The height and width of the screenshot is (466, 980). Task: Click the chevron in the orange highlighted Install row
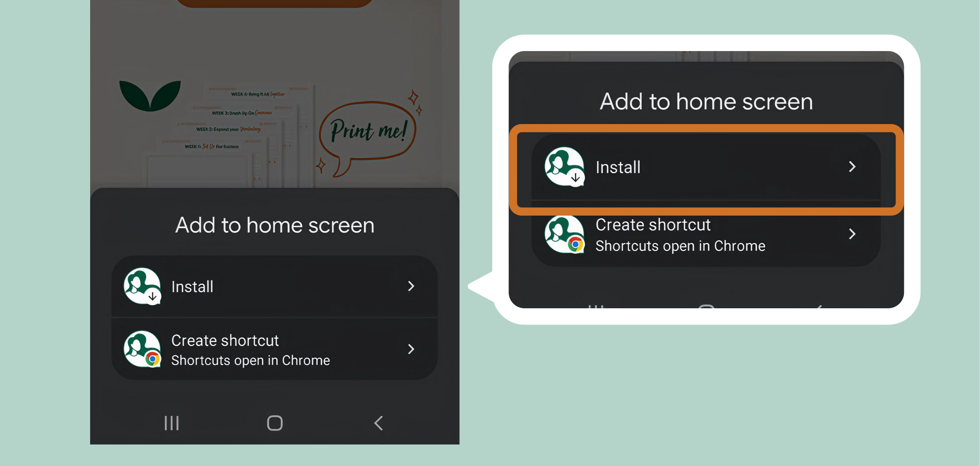coord(852,166)
